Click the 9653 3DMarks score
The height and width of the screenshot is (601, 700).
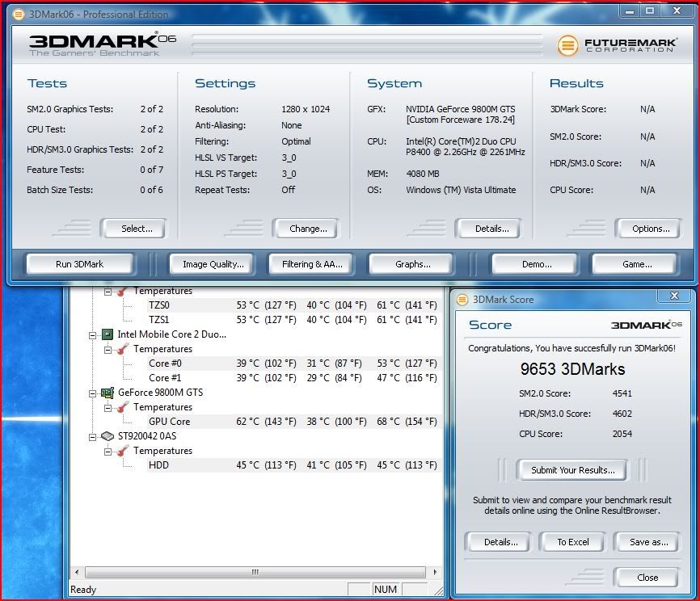(x=573, y=369)
